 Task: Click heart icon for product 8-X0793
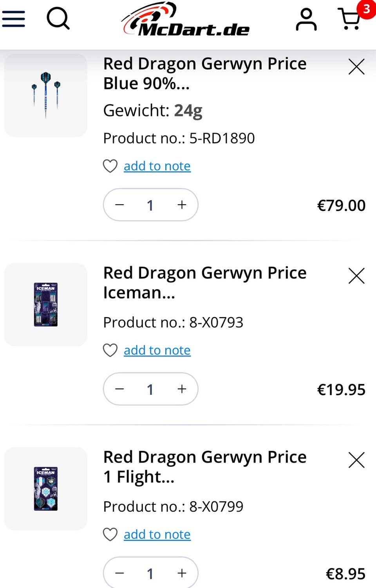click(x=110, y=350)
